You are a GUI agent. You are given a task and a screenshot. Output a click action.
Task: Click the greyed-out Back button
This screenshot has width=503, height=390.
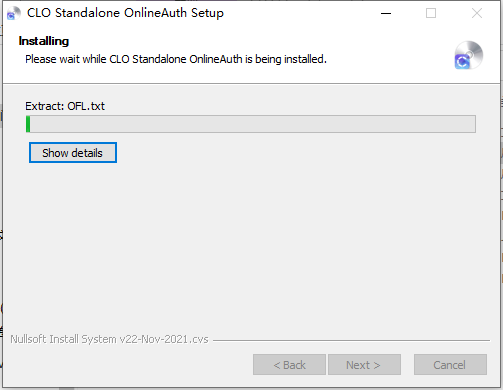pyautogui.click(x=289, y=365)
